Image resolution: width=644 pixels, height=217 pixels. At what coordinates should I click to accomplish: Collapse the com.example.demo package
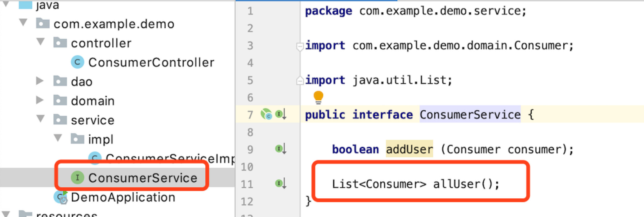23,23
